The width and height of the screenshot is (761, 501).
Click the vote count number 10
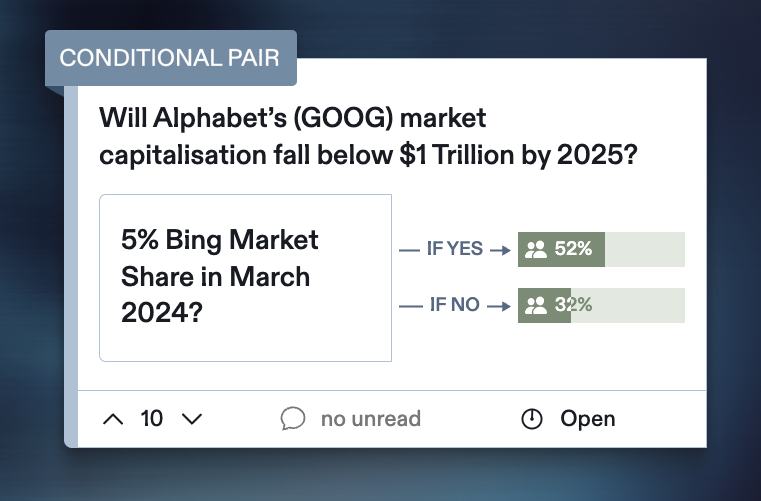pos(152,419)
